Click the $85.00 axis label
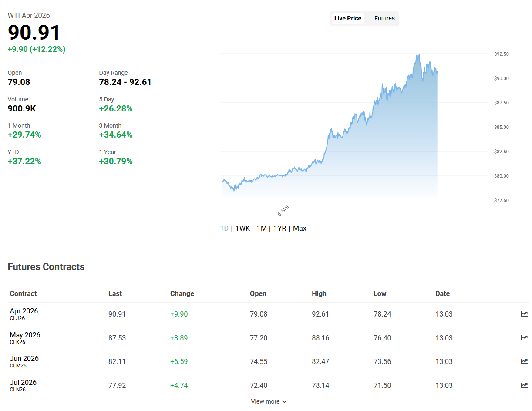Image resolution: width=532 pixels, height=411 pixels. coord(502,127)
